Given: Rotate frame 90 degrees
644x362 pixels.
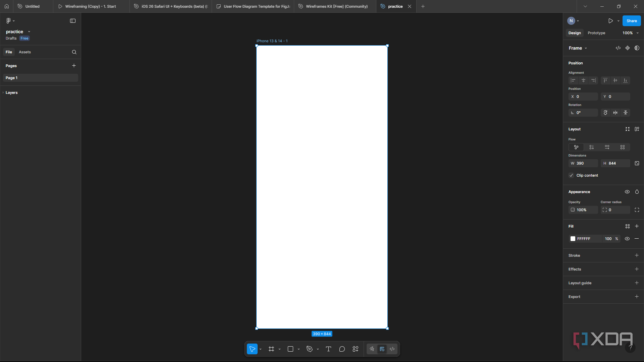Looking at the screenshot, I should coord(605,113).
